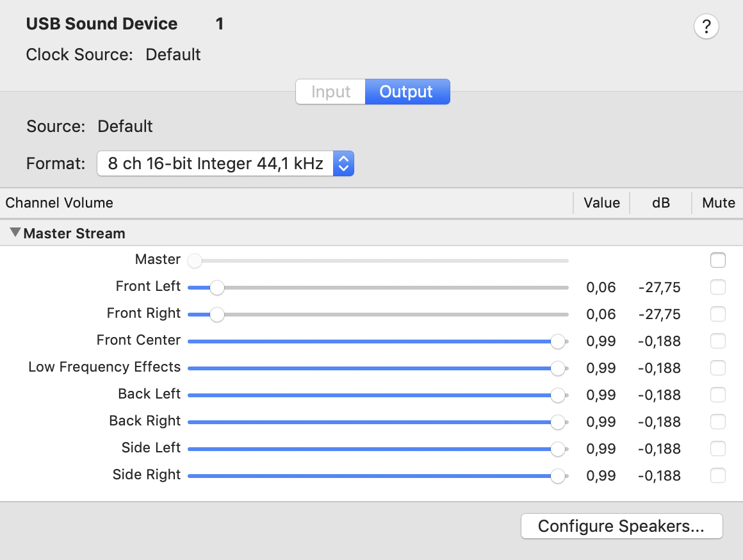Click the Front Left volume slider knob
The height and width of the screenshot is (560, 743).
tap(217, 287)
